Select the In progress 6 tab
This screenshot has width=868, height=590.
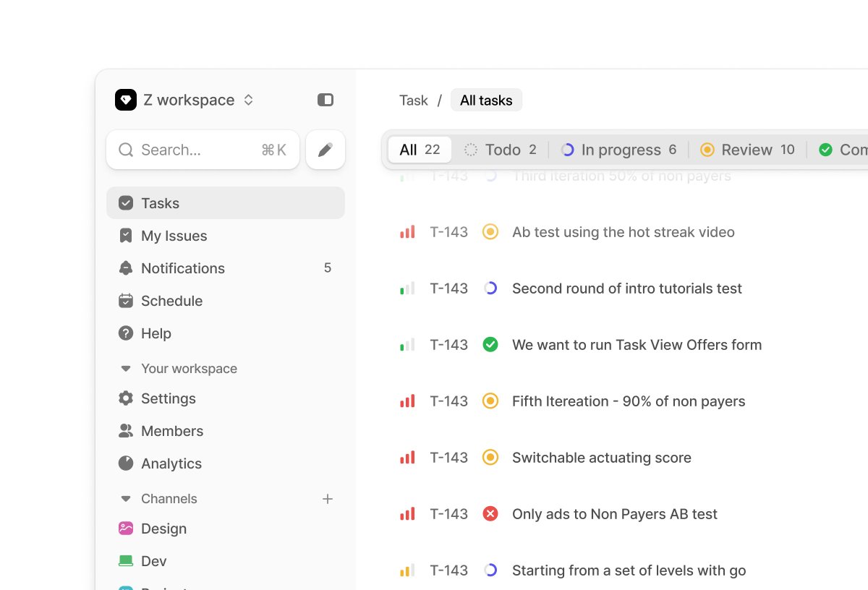coord(619,150)
